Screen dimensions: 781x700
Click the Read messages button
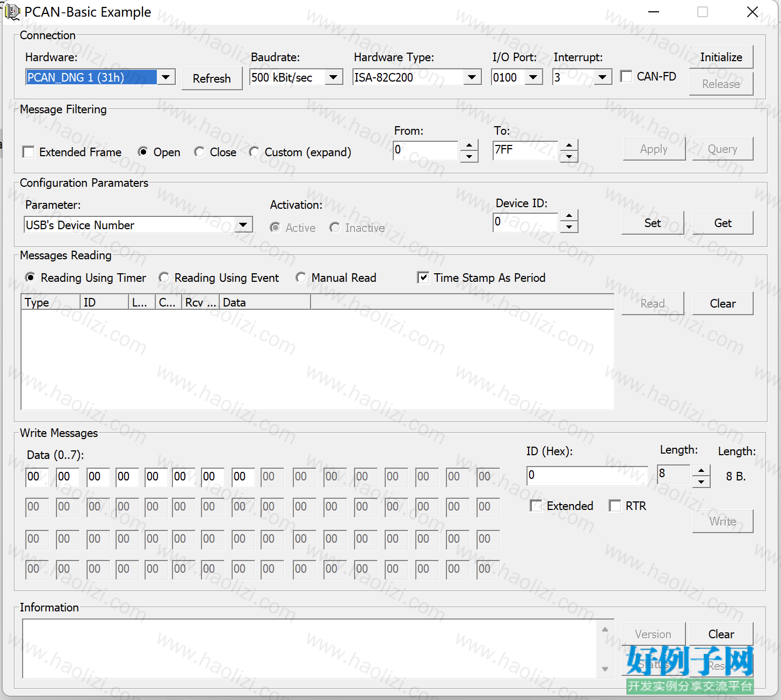pos(653,303)
